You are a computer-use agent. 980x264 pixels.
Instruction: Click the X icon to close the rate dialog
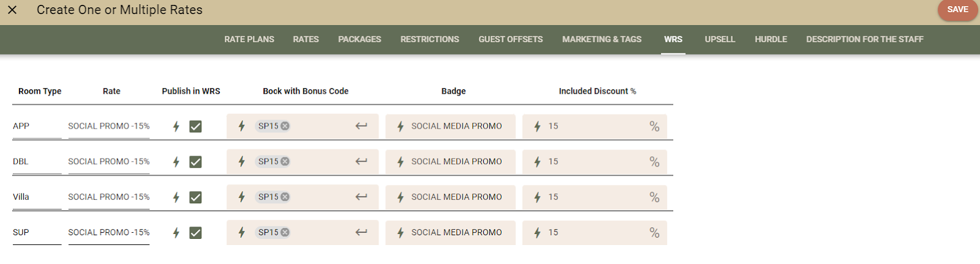12,10
